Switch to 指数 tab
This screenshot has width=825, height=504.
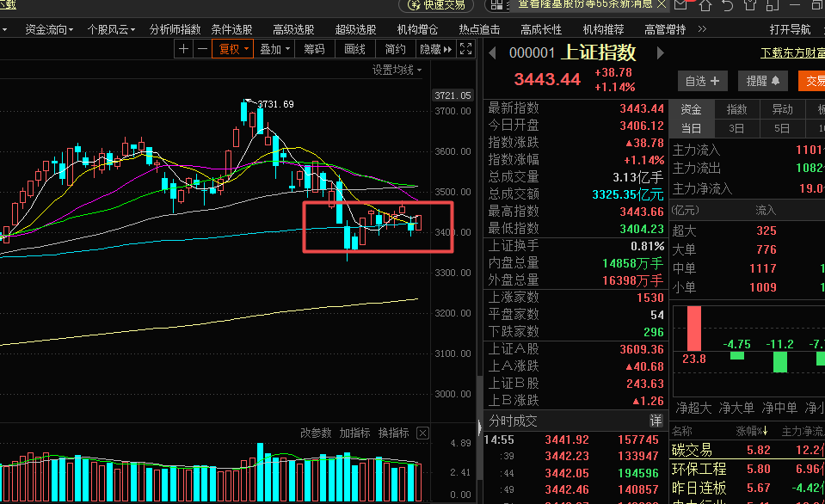736,109
